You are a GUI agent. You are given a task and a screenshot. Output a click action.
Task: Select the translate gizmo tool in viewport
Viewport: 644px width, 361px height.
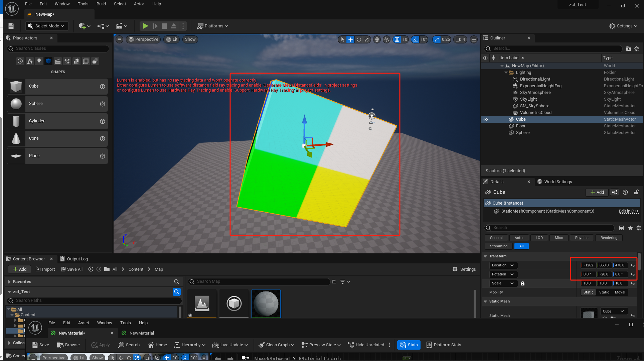350,39
